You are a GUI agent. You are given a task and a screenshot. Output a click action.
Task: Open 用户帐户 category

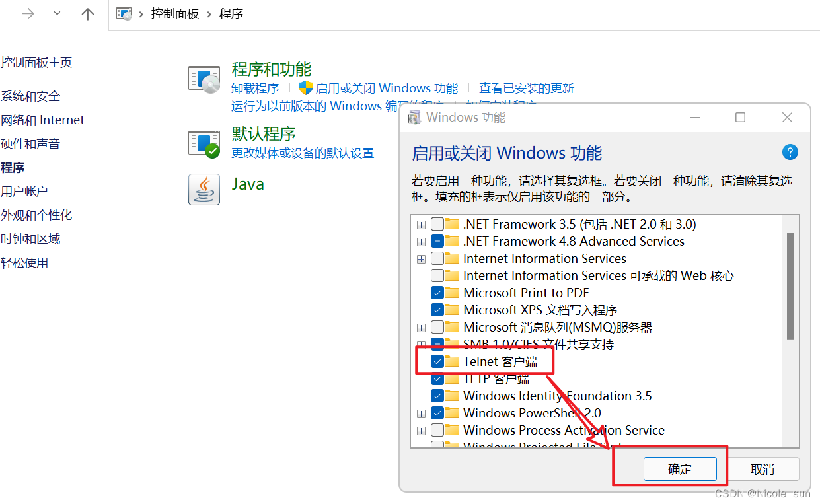pos(24,192)
